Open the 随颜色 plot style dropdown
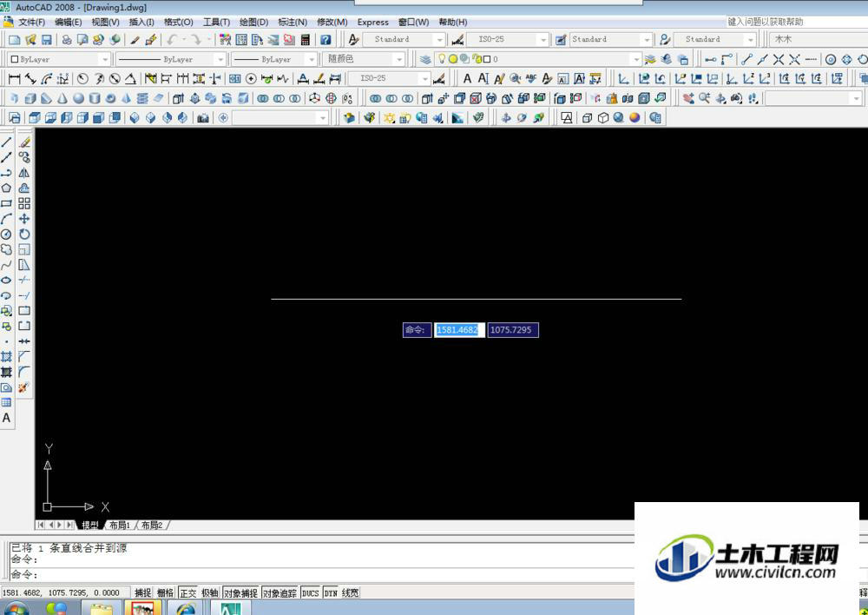The width and height of the screenshot is (868, 615). tap(365, 59)
